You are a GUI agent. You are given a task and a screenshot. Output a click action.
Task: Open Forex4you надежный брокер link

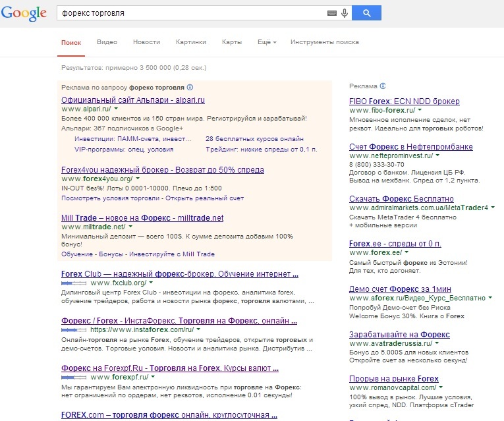tap(163, 170)
